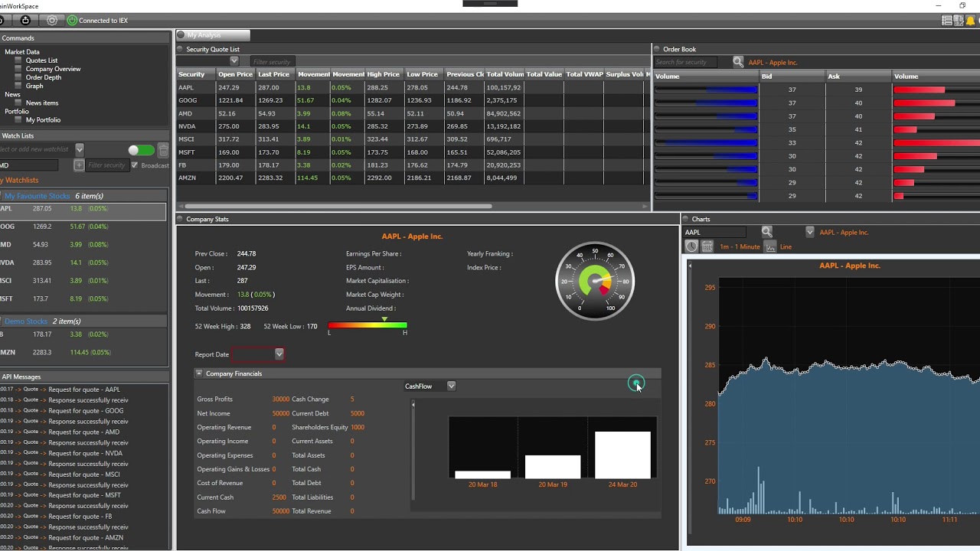Open the watchlist selection dropdown arrow

[x=79, y=149]
